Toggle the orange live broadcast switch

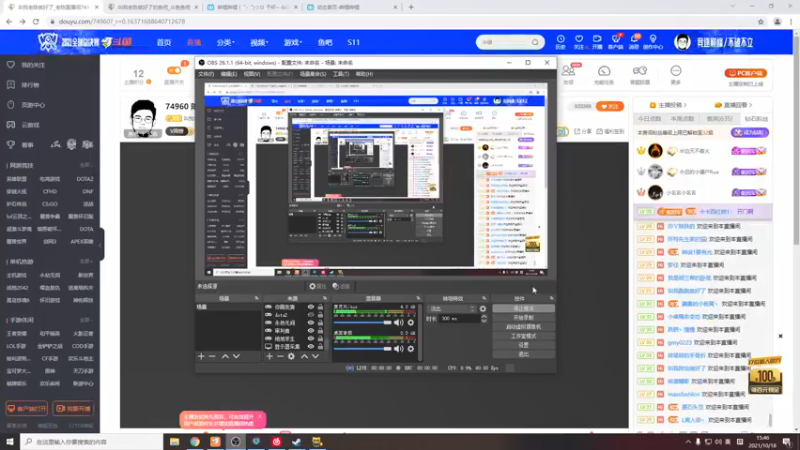[x=174, y=70]
